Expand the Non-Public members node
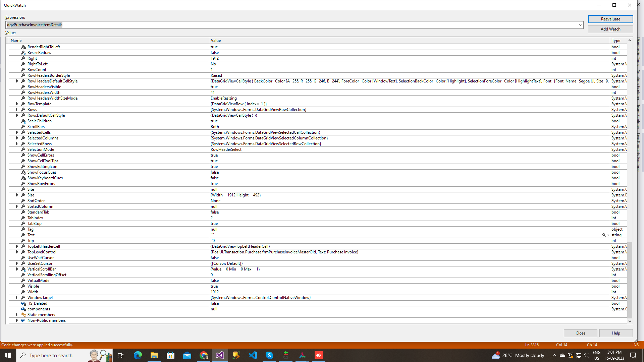 point(17,320)
